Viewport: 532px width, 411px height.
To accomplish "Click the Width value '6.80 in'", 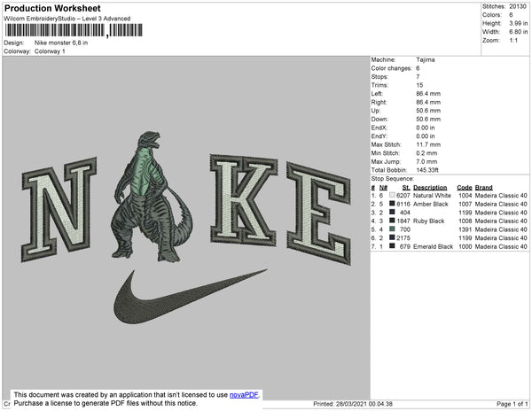I will click(518, 32).
